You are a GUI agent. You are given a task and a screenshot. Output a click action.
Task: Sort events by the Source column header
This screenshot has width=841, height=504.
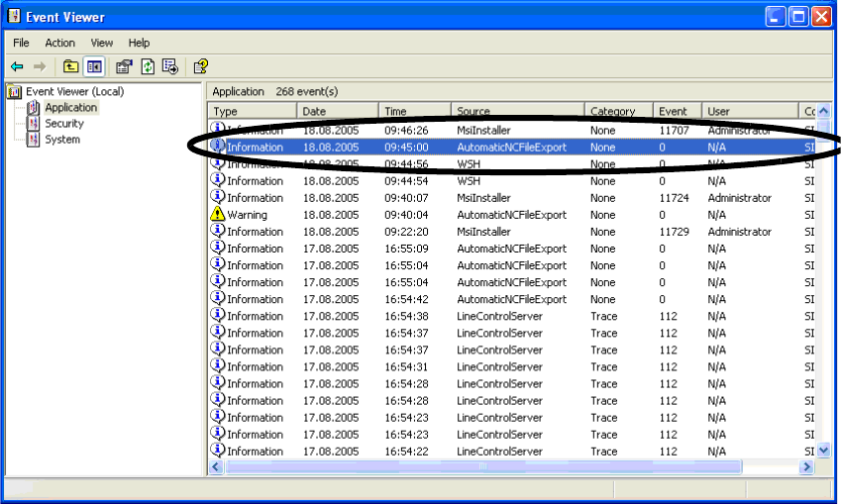[515, 112]
